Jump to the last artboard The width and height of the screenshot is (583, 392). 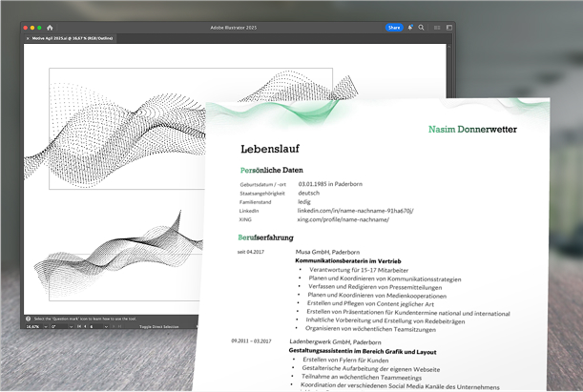point(119,326)
